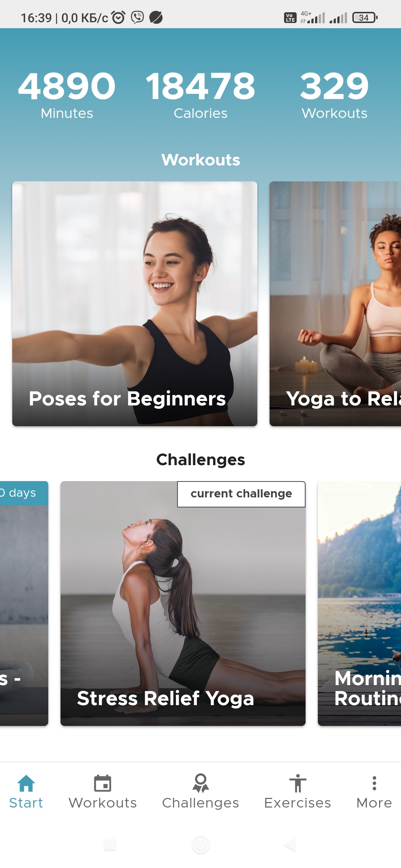Select the partially visible days challenge card
401x868 pixels.
tap(24, 604)
